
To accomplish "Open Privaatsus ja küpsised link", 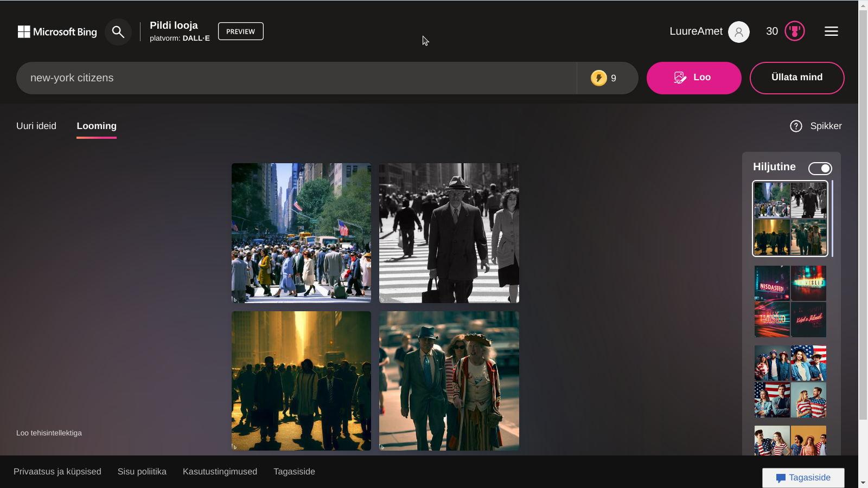I will click(x=58, y=472).
